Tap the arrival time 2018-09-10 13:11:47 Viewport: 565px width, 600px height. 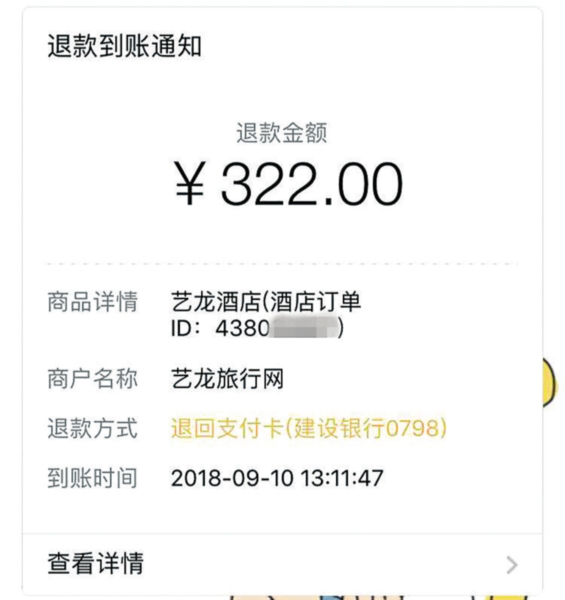point(277,478)
